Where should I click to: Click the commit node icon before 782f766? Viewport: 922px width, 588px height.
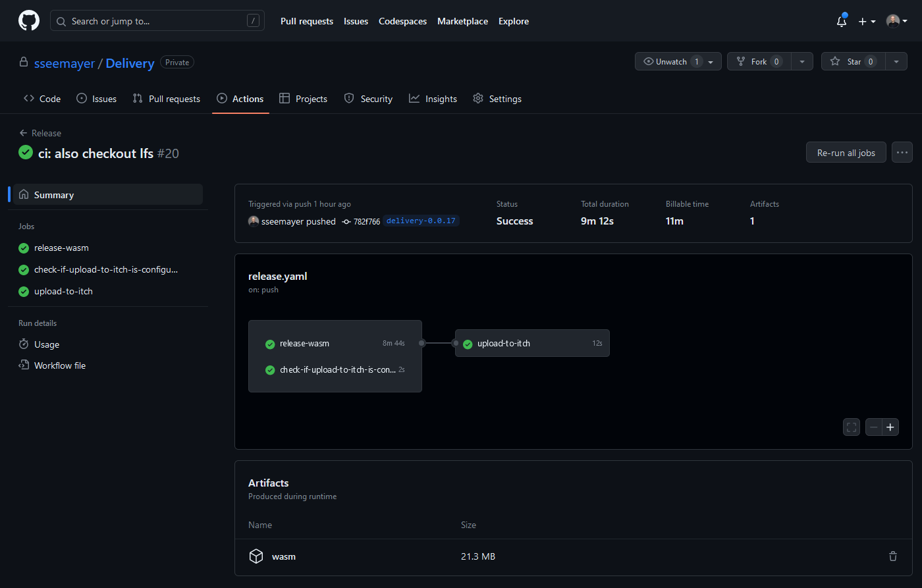point(346,222)
